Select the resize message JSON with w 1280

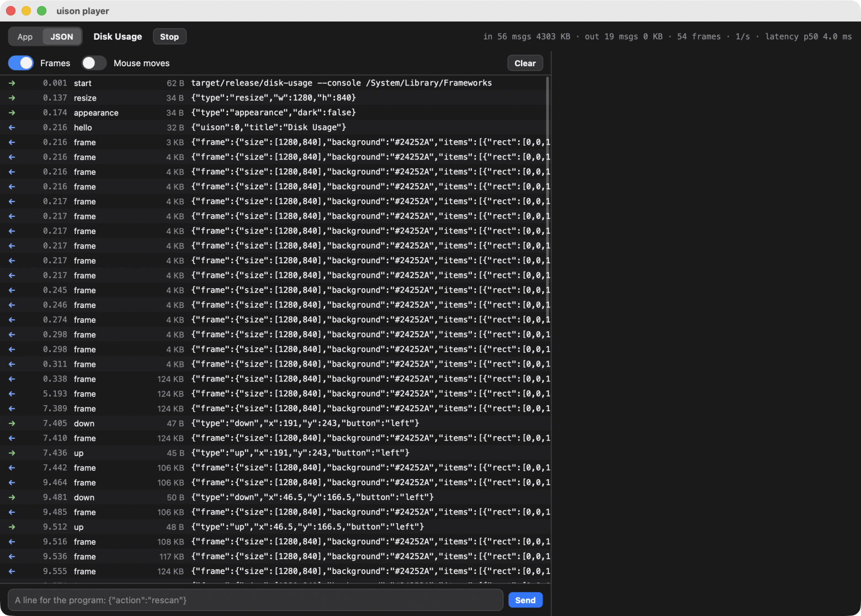(274, 98)
